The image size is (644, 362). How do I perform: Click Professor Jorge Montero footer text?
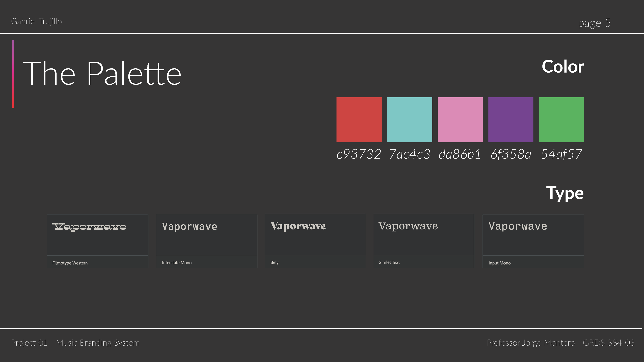tap(560, 343)
